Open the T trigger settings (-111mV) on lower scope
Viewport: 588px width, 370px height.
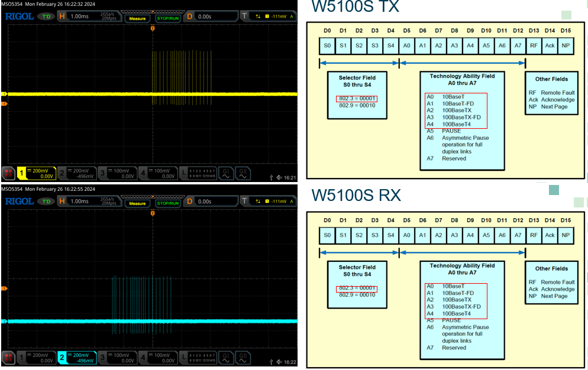click(x=268, y=202)
